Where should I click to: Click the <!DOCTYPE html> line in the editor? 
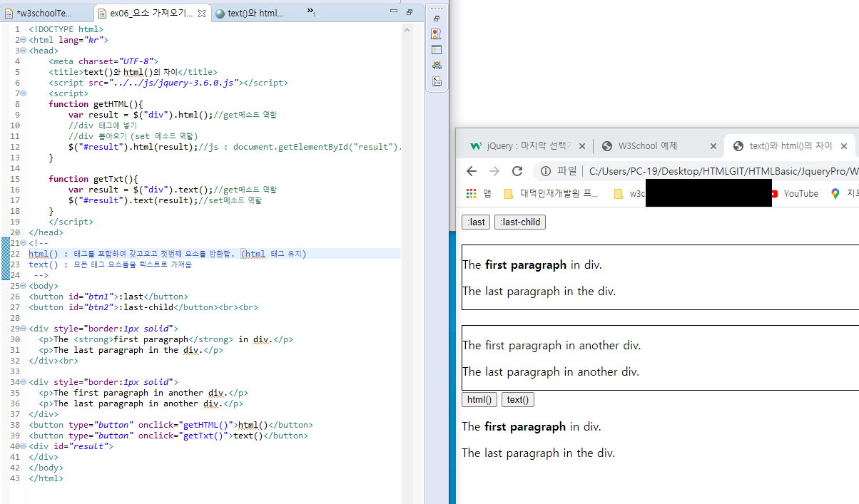(66, 29)
